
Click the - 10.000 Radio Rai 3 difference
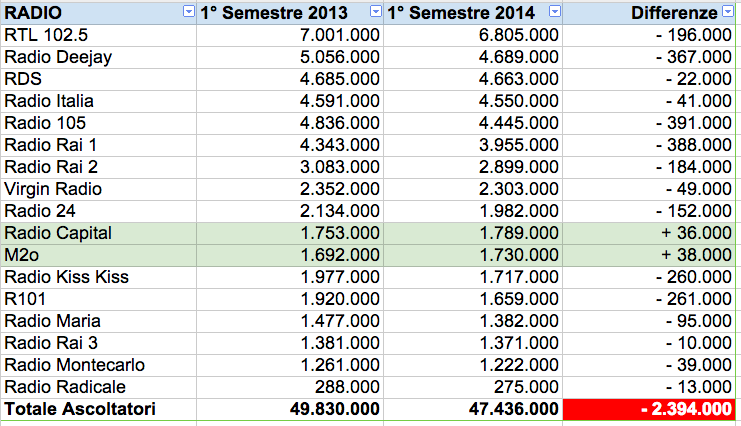pyautogui.click(x=649, y=343)
